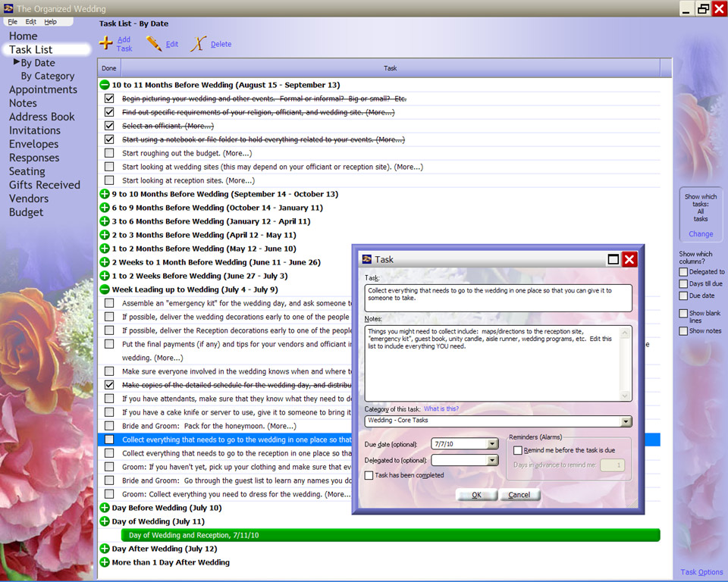728x582 pixels.
Task: Click the Delete link in the toolbar
Action: (221, 44)
